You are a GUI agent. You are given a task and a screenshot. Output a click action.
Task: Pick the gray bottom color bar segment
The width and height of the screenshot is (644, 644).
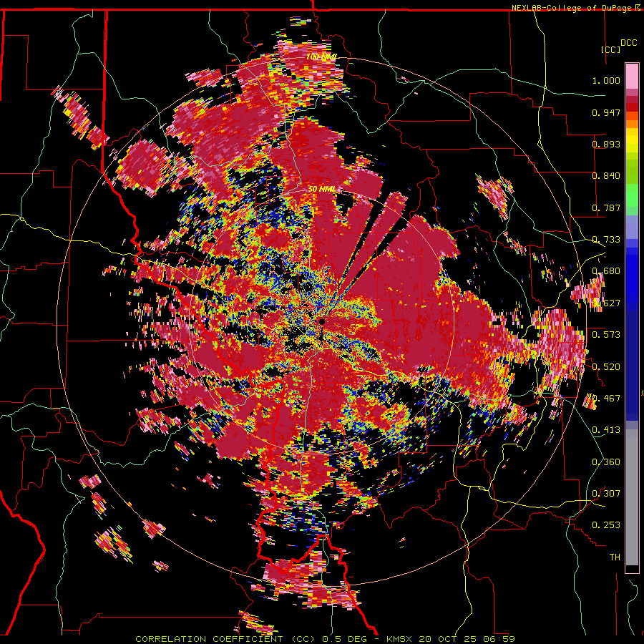click(632, 497)
